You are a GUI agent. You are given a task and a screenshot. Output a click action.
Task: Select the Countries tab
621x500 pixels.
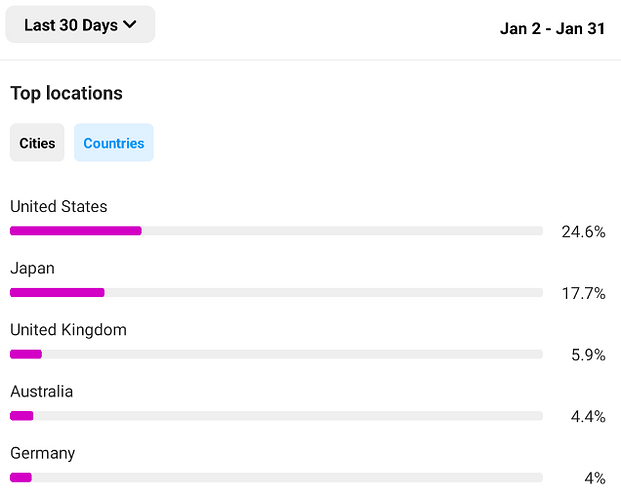(114, 143)
